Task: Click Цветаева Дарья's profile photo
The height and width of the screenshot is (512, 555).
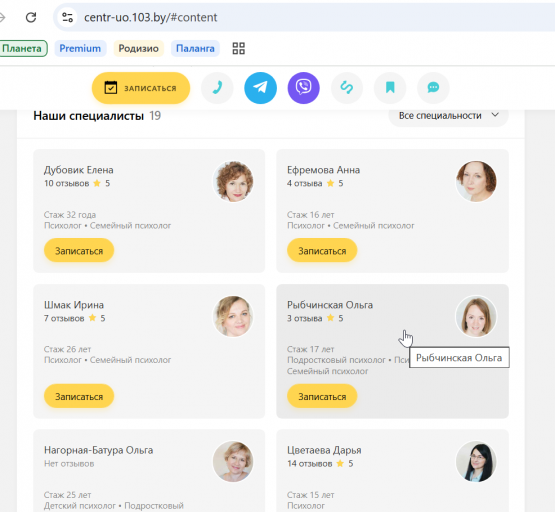Action: (476, 461)
